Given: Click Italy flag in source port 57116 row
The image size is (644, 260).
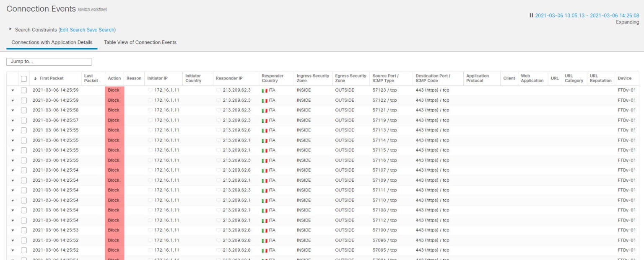Looking at the screenshot, I should [x=265, y=160].
